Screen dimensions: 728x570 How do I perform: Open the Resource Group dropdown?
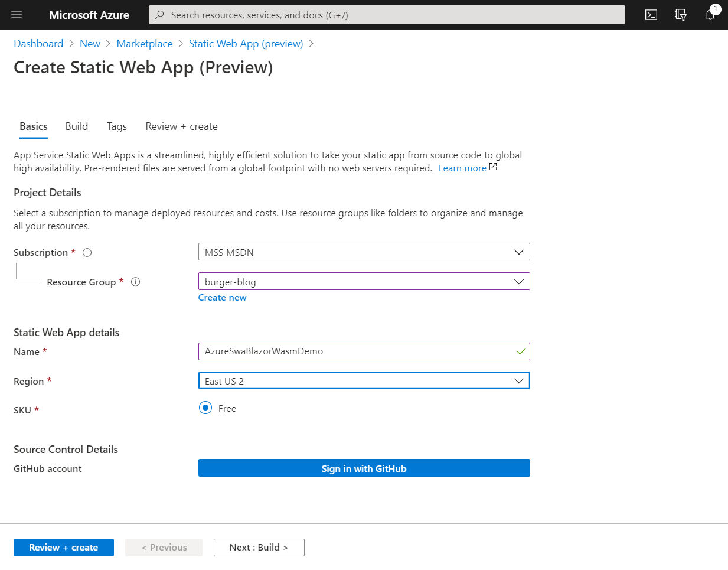coord(364,281)
